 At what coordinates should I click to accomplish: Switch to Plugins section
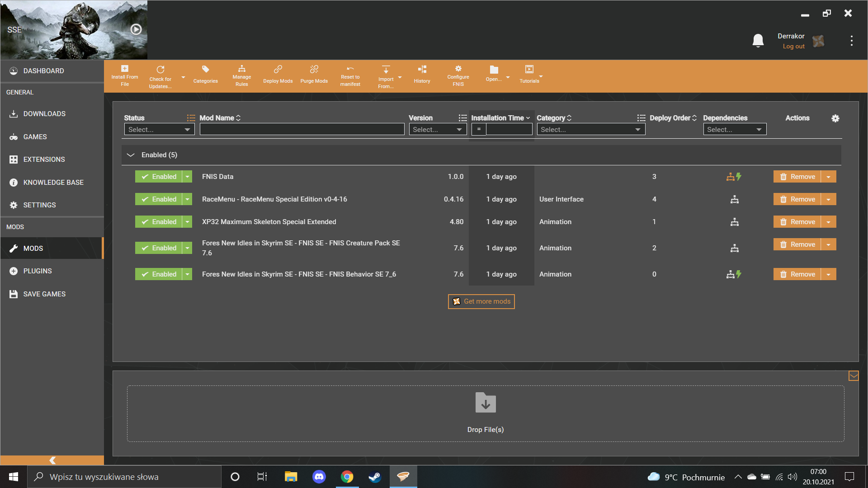52,271
